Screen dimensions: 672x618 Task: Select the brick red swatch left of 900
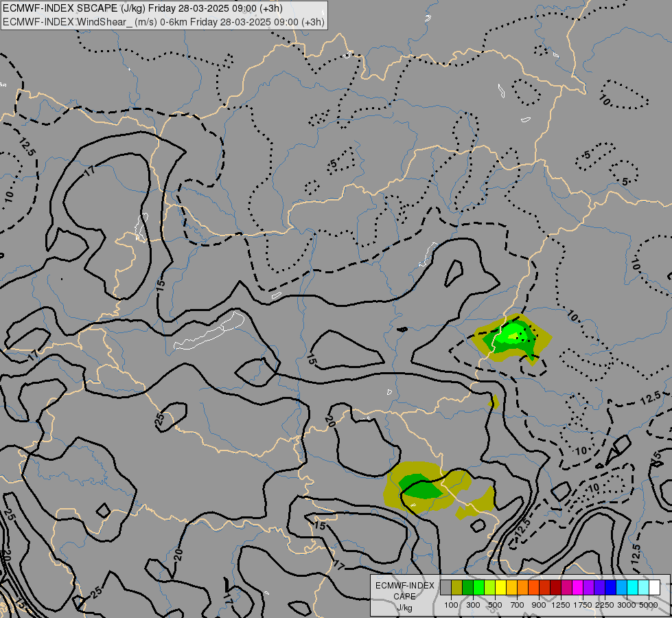click(x=544, y=588)
